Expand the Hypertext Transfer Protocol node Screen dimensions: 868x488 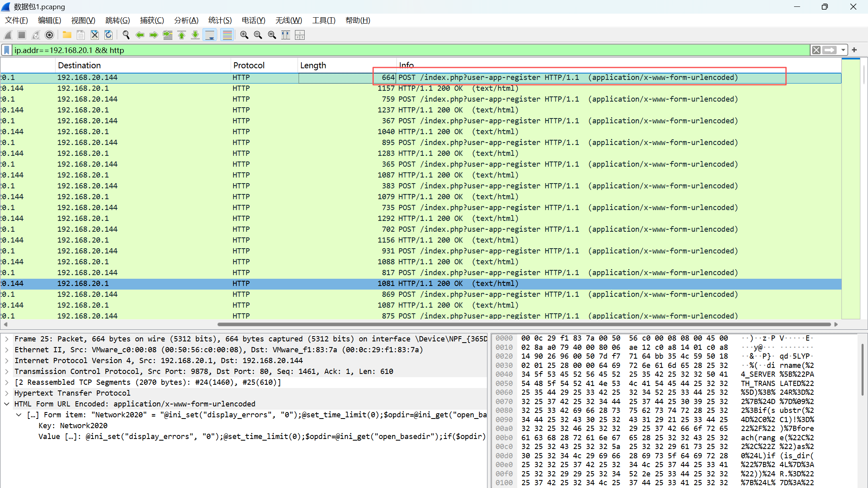pyautogui.click(x=7, y=393)
